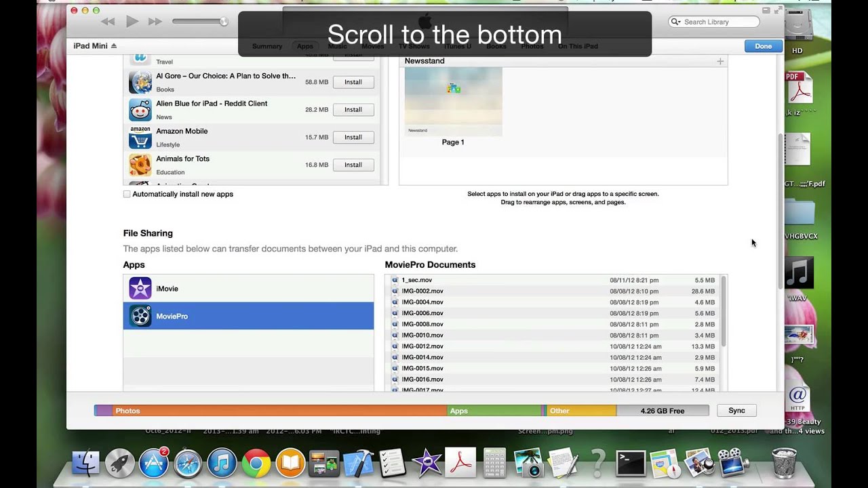The width and height of the screenshot is (868, 488).
Task: Install Animals for Tots app
Action: coord(353,165)
